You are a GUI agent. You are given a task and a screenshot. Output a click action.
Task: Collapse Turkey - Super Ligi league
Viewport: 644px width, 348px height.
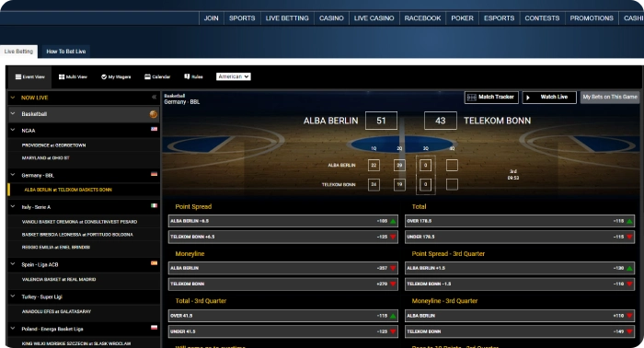point(13,296)
